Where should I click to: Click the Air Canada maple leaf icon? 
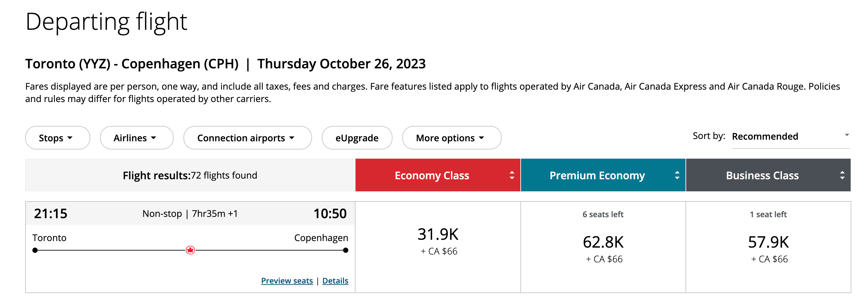190,250
